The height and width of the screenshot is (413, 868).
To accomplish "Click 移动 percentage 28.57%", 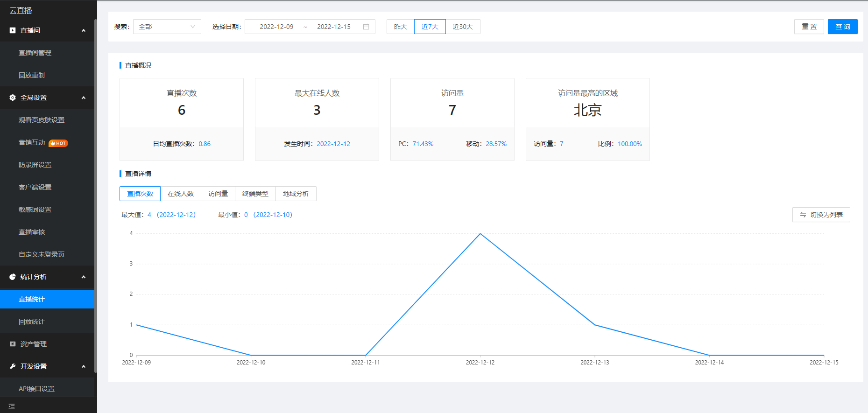I will [496, 144].
